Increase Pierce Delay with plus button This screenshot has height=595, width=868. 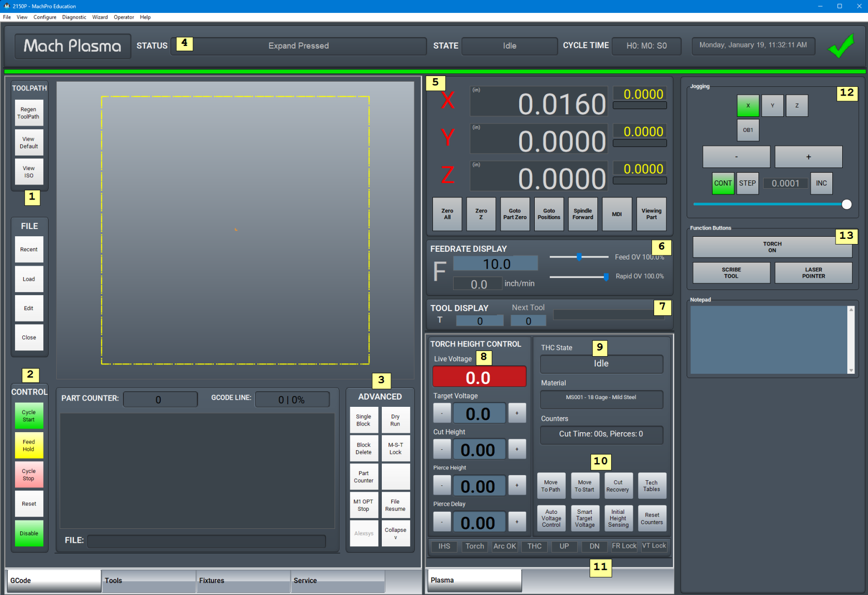pos(517,522)
